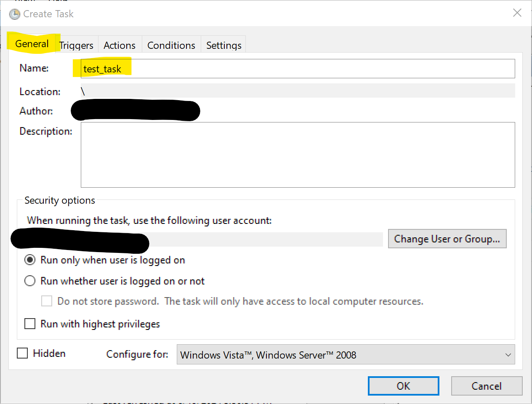
Task: Open the Triggers tab
Action: click(77, 45)
